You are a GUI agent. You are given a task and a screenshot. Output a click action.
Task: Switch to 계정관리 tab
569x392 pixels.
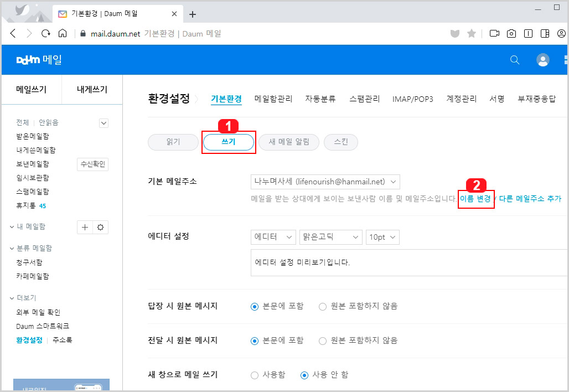tap(461, 99)
